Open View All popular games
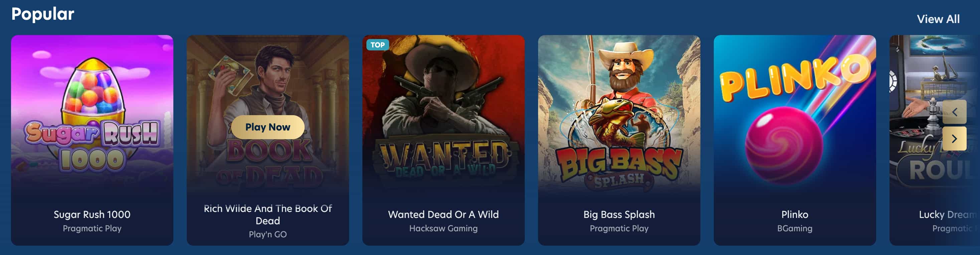Viewport: 980px width, 255px height. click(x=938, y=19)
